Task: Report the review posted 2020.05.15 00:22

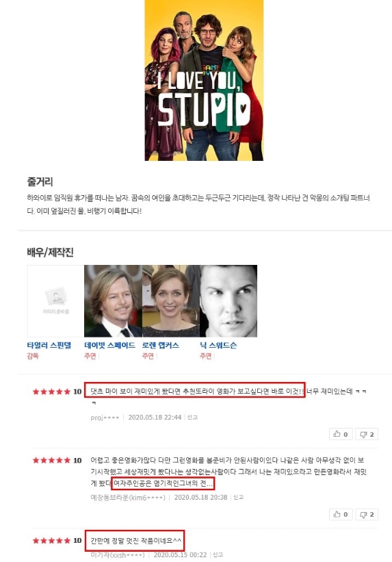Action: 218,555
